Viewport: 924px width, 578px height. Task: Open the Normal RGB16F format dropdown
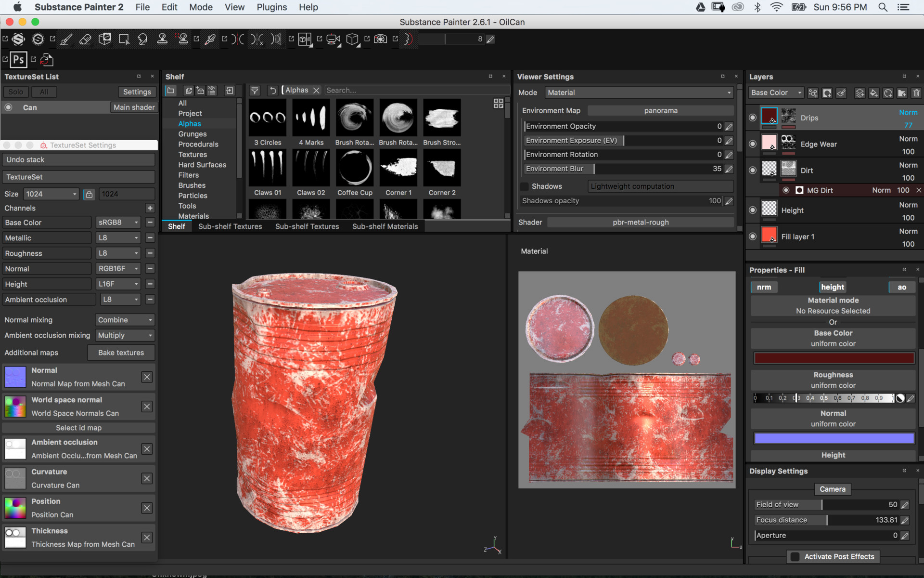pyautogui.click(x=118, y=269)
